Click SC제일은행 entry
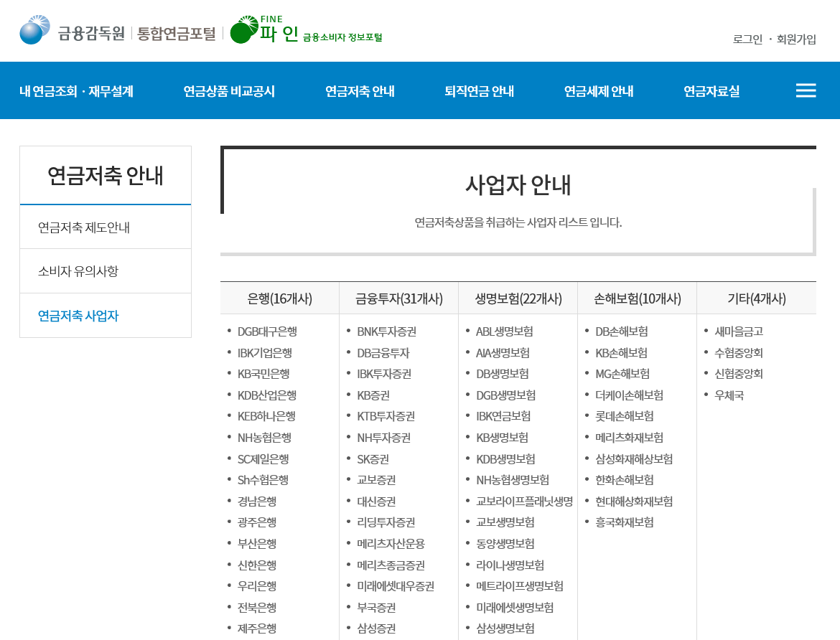This screenshot has width=840, height=640. 263,459
